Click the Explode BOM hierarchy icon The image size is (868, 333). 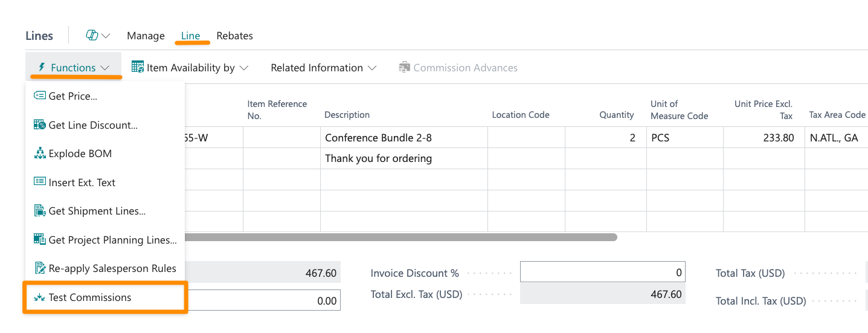pos(40,154)
